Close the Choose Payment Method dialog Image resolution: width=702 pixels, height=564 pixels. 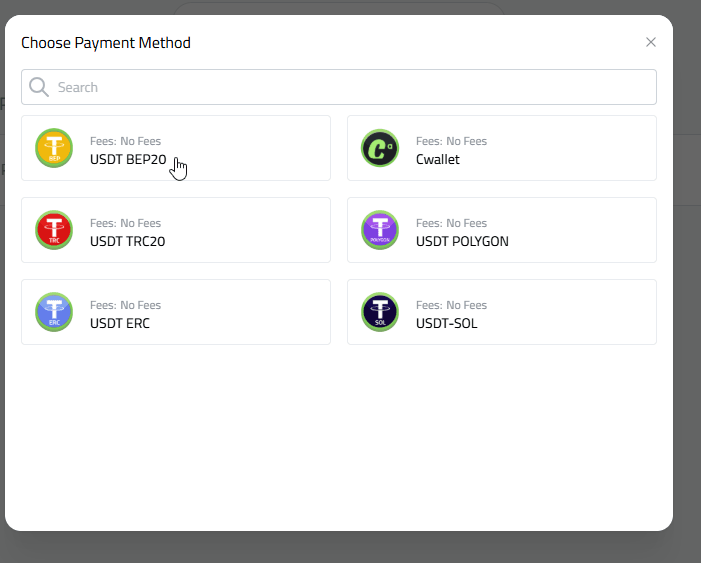(651, 42)
